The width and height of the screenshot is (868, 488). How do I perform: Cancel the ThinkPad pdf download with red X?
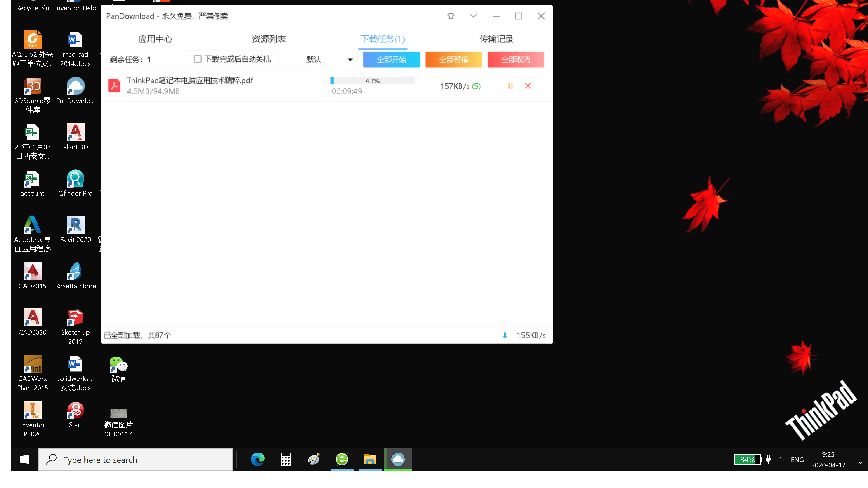pos(528,86)
